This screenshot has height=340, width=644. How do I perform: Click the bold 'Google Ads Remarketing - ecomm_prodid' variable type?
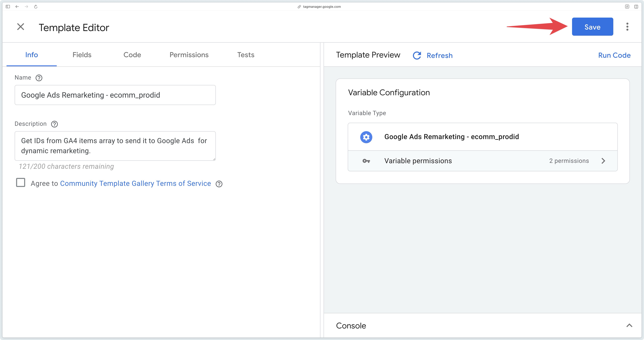(452, 137)
